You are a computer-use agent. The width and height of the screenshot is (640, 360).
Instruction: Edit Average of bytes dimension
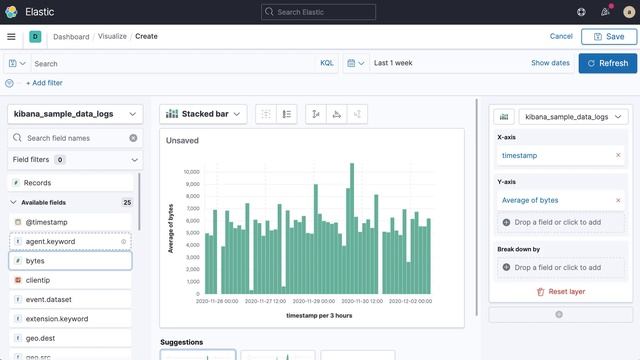530,200
